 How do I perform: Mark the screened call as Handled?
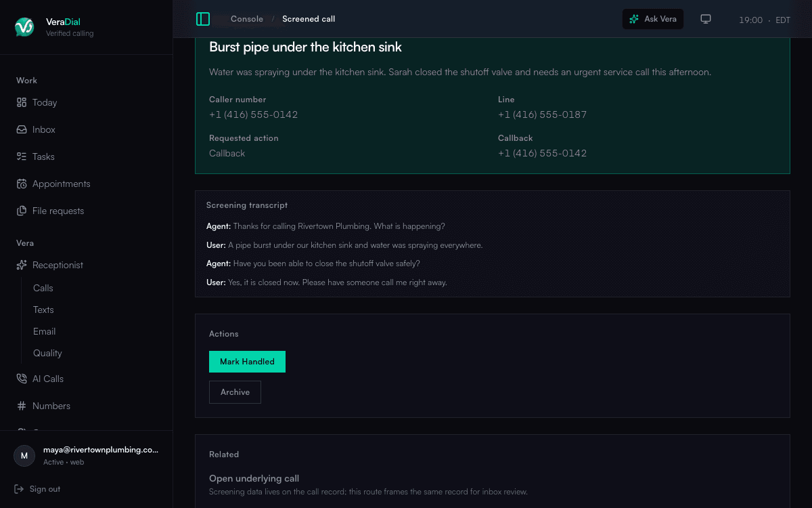point(247,362)
